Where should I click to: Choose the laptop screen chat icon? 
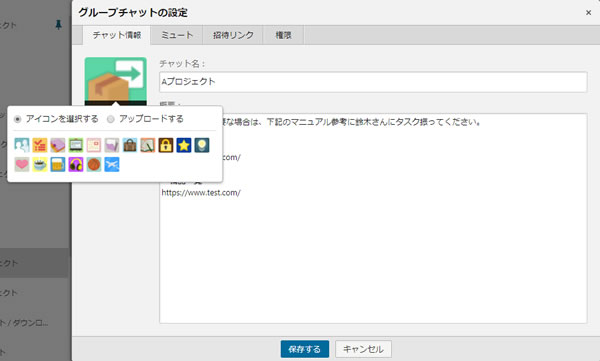76,145
